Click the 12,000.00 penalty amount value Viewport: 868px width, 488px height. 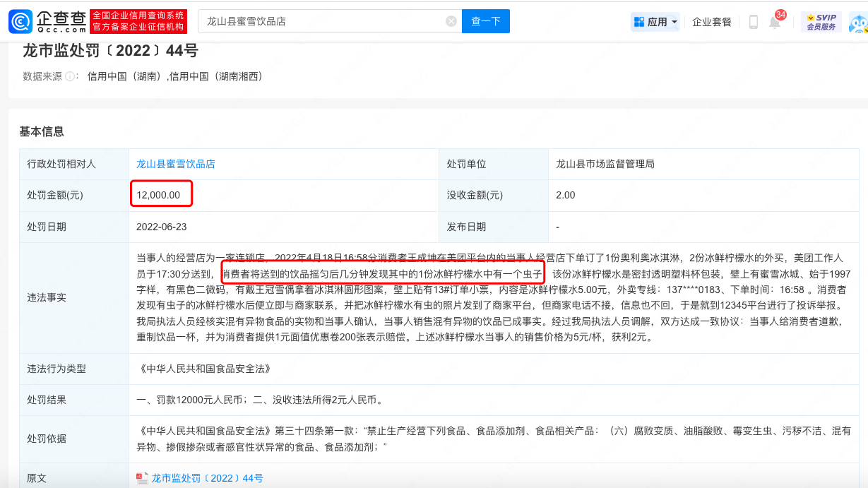158,195
